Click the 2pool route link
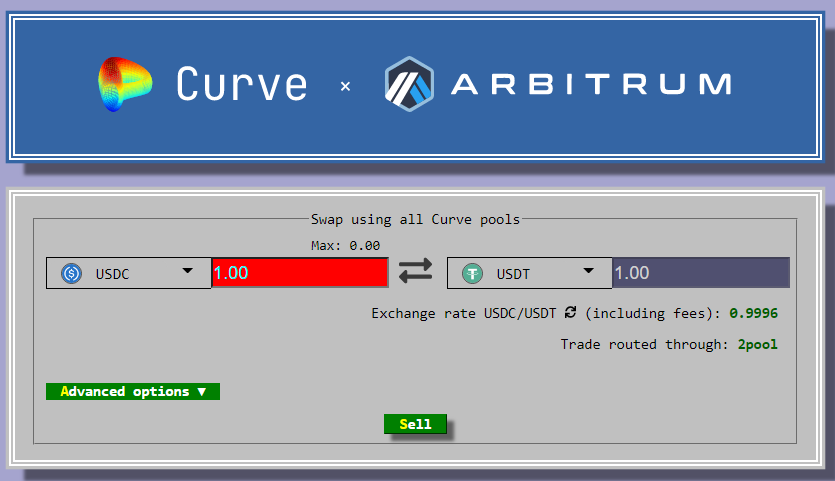The height and width of the screenshot is (481, 835). (757, 345)
